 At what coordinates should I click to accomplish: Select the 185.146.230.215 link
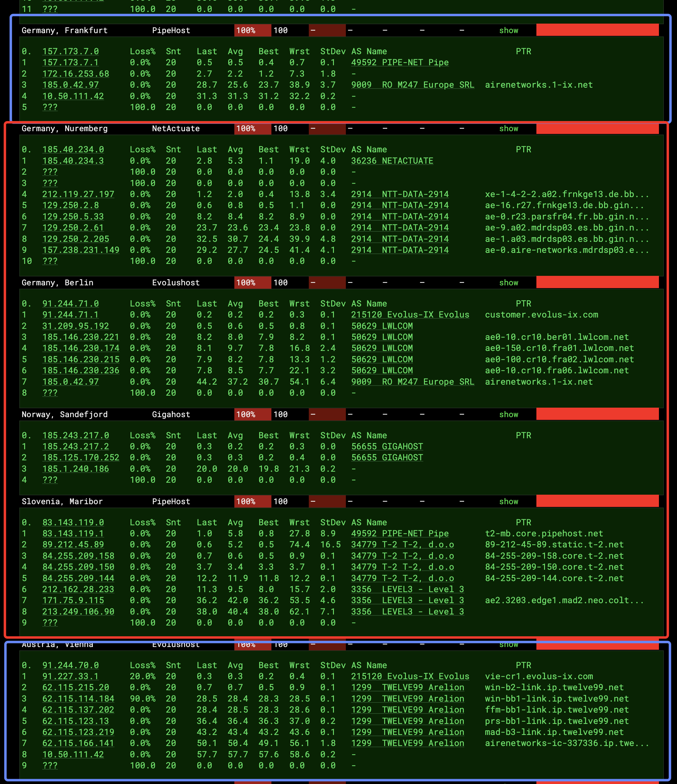(81, 359)
